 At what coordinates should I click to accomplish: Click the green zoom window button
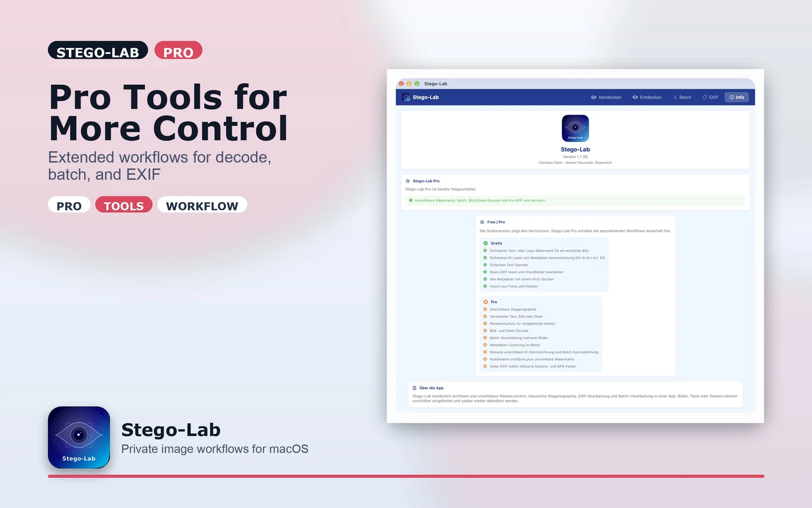(417, 84)
